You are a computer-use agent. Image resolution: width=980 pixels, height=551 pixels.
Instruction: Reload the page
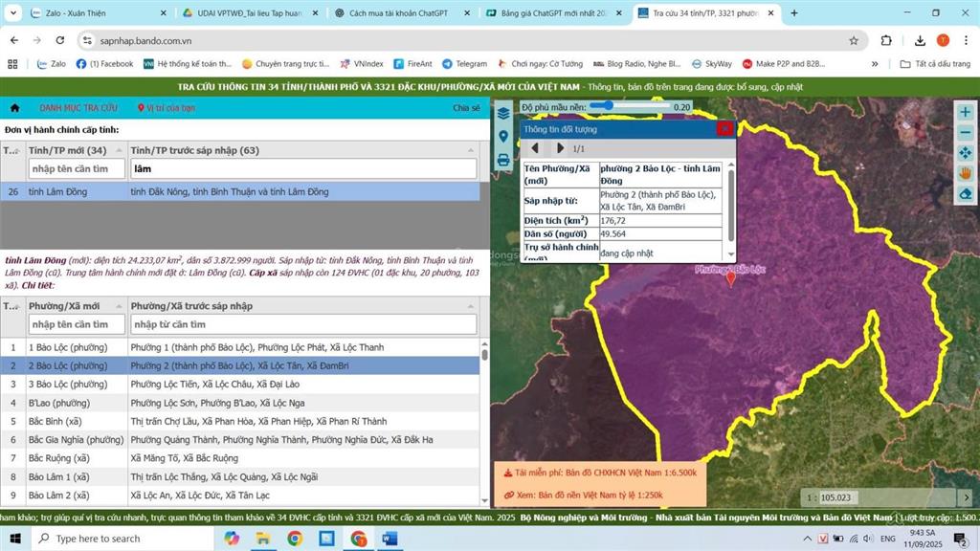click(x=60, y=40)
